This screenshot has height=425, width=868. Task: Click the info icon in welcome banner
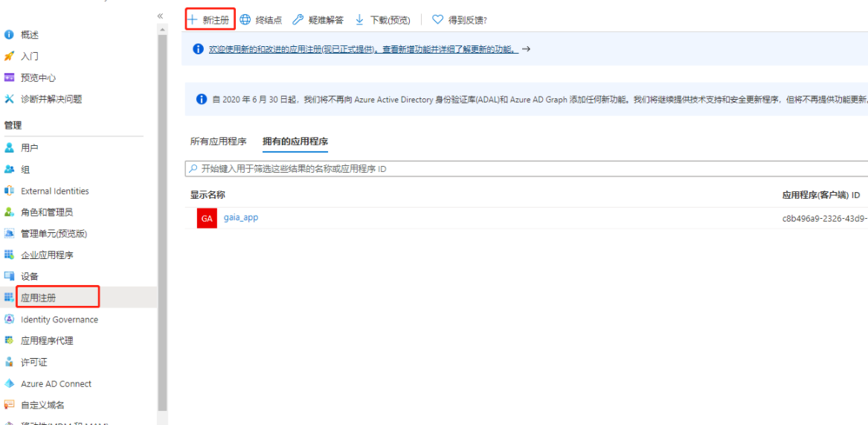pyautogui.click(x=198, y=49)
